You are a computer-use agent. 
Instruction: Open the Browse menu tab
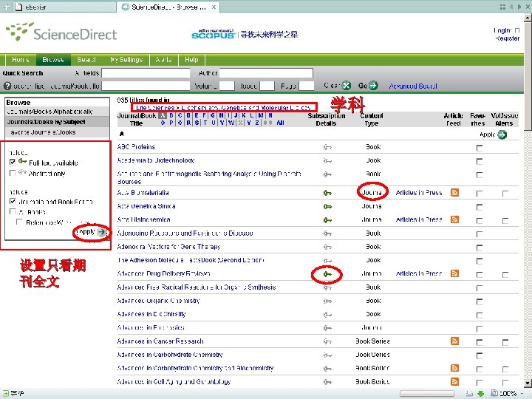pyautogui.click(x=53, y=60)
